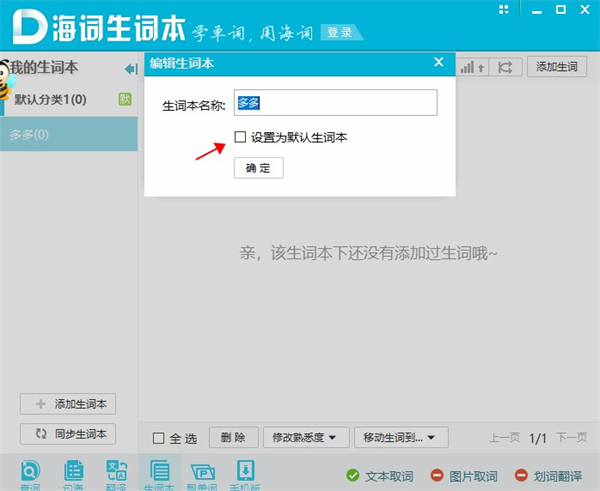Viewport: 600px width, 491px height.
Task: Click the green 默 default badge
Action: click(125, 99)
